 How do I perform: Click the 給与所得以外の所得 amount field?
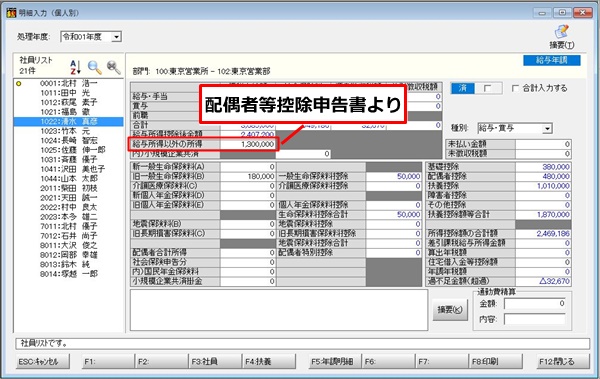[x=248, y=144]
